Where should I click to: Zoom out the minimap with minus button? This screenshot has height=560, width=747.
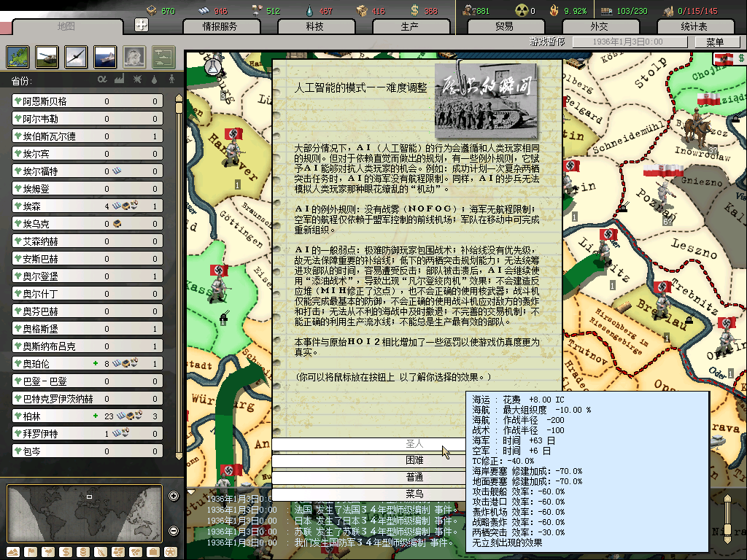point(174,530)
